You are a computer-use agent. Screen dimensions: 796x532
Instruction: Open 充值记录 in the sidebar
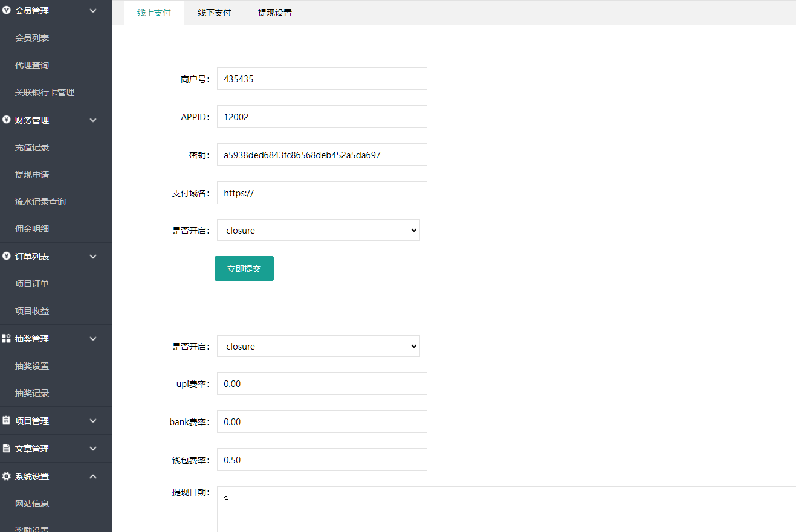click(x=32, y=147)
